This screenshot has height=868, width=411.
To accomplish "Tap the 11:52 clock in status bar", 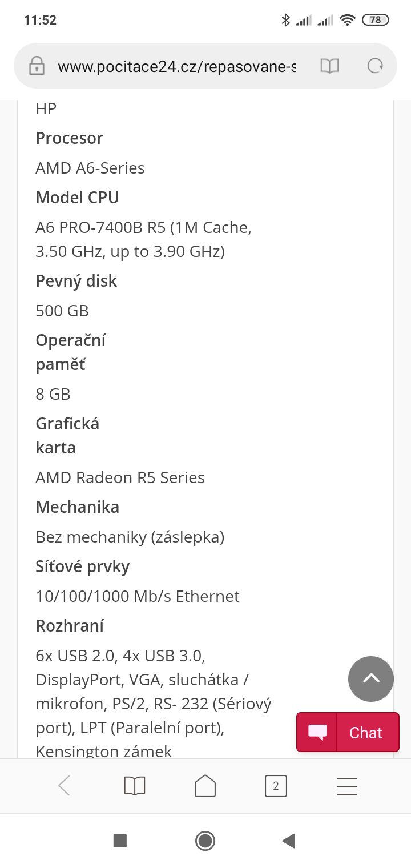I will click(x=40, y=20).
